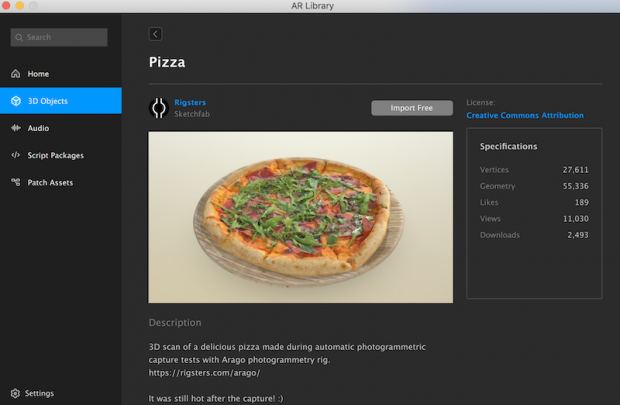Viewport: 620px width, 405px height.
Task: Click the magnifier icon in the search box
Action: coord(20,38)
